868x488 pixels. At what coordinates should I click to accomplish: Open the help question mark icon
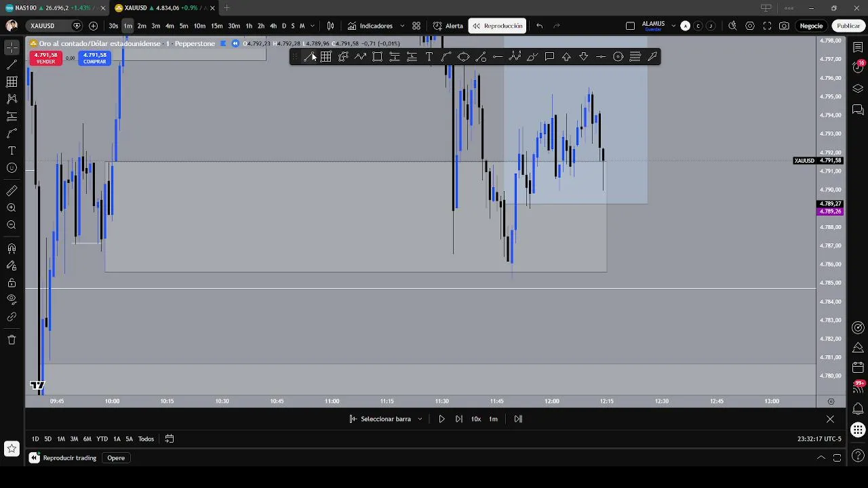tap(858, 455)
